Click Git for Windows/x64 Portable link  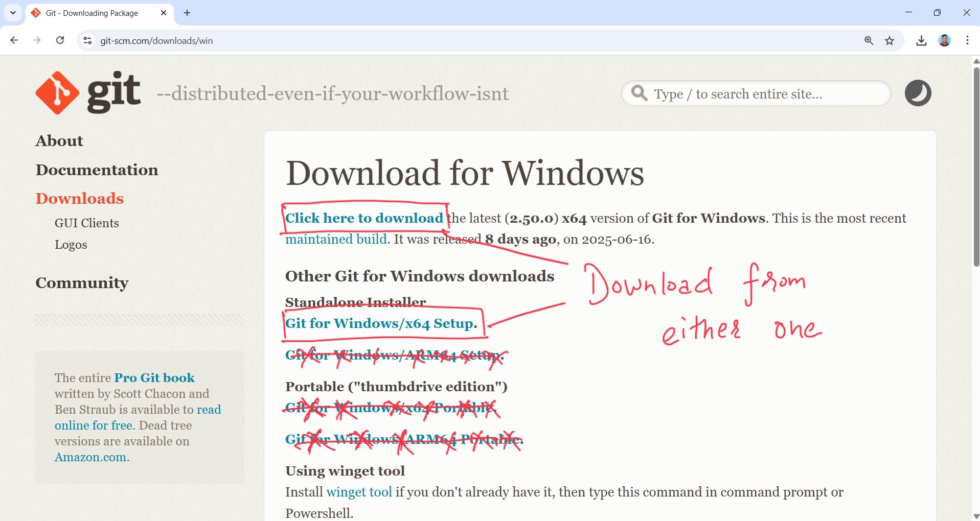point(390,408)
